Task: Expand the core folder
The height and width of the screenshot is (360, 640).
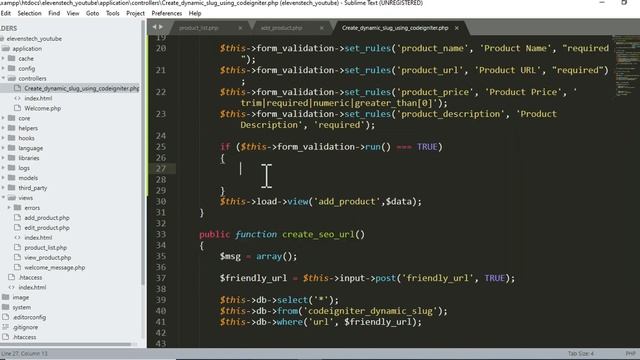Action: tap(3, 118)
